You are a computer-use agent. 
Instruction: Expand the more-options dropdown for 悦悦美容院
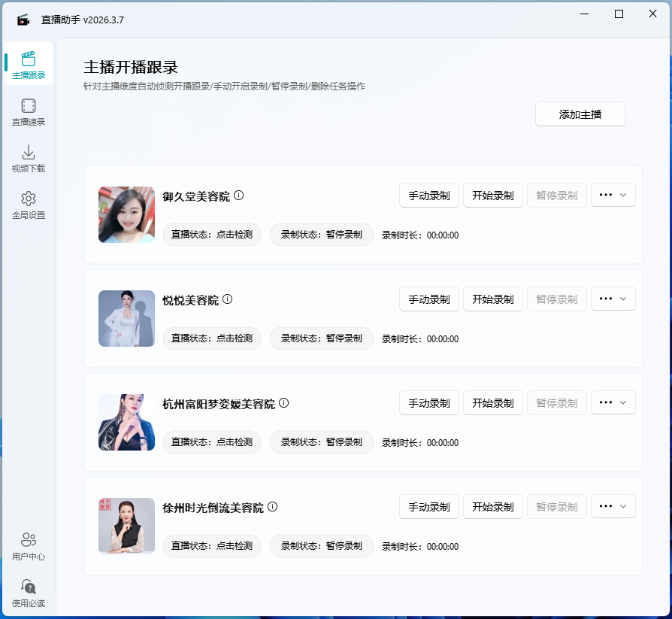[613, 299]
